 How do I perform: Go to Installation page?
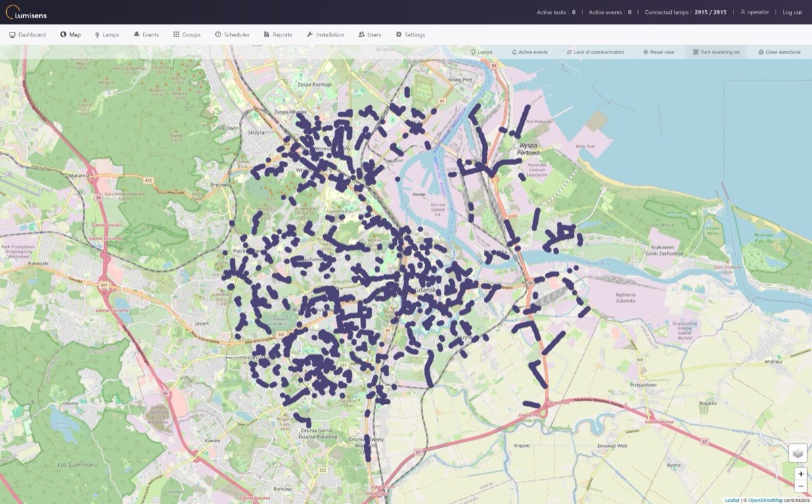325,35
